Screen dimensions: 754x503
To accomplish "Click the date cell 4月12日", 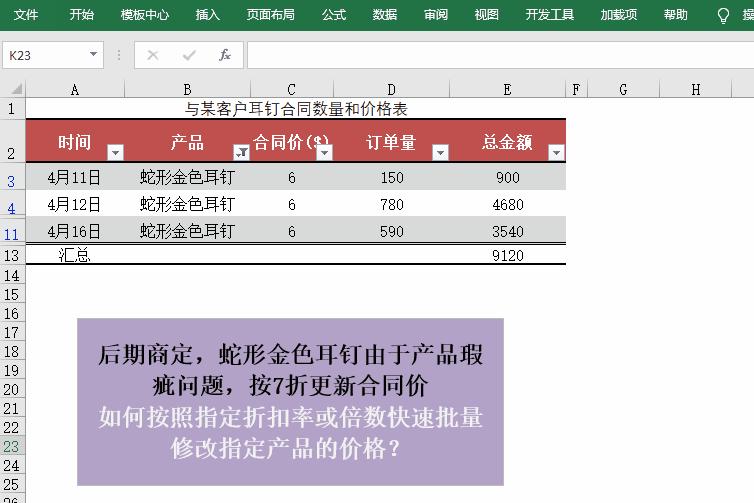I will pyautogui.click(x=75, y=204).
